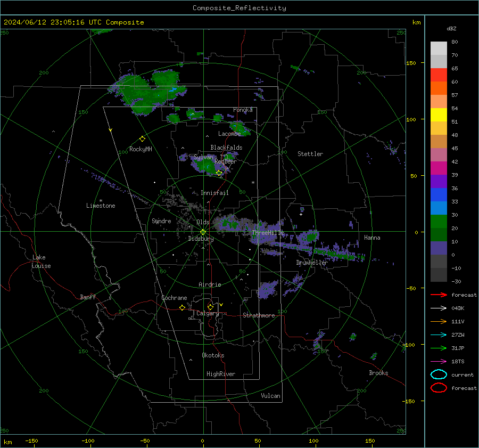The image size is (479, 448).
Task: Click the Blackfalds city label
Action: tap(226, 148)
